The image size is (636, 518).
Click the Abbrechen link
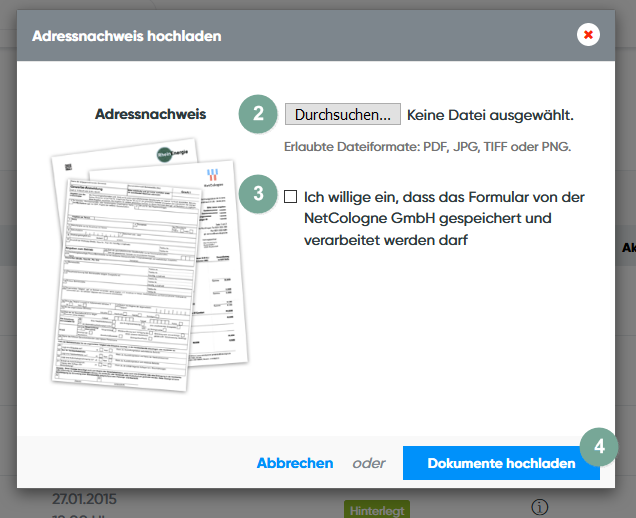295,463
